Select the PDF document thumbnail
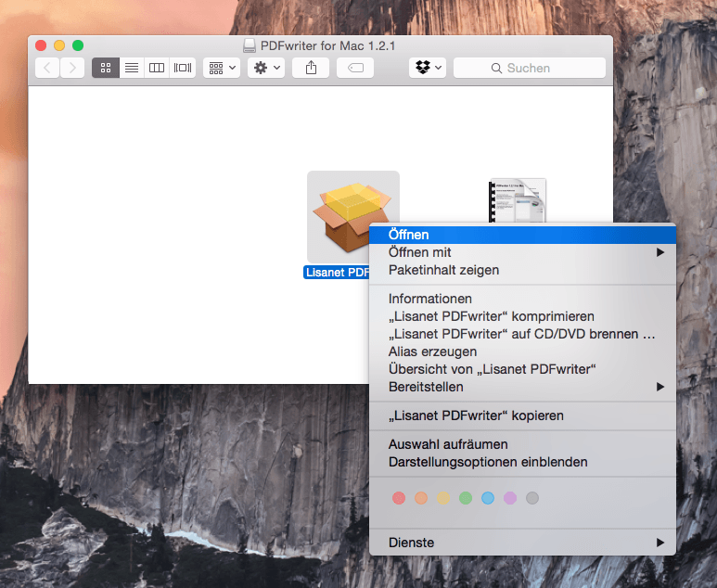The width and height of the screenshot is (717, 588). tap(518, 199)
